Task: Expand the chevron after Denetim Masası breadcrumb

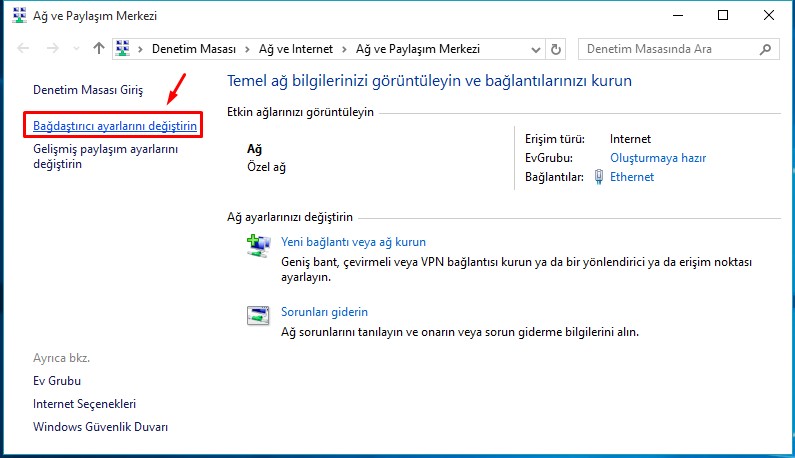Action: 245,48
